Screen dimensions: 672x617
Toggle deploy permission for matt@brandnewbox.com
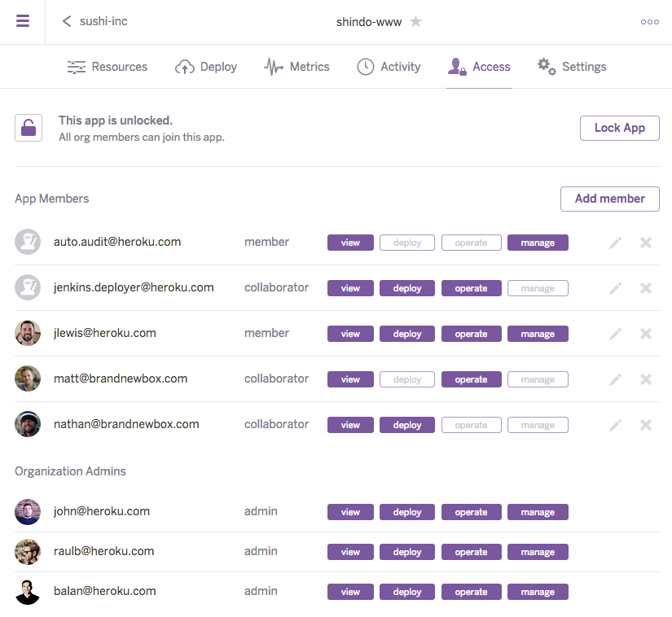[407, 379]
